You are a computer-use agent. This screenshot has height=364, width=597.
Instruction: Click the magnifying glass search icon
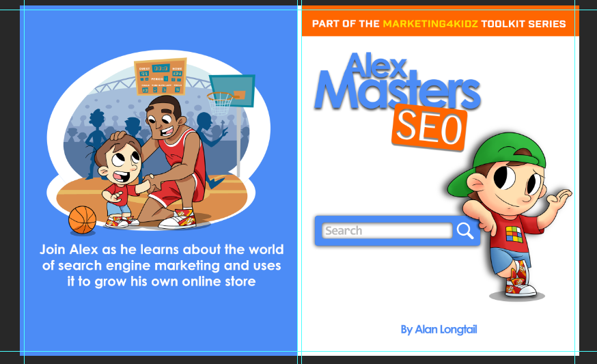[x=465, y=231]
